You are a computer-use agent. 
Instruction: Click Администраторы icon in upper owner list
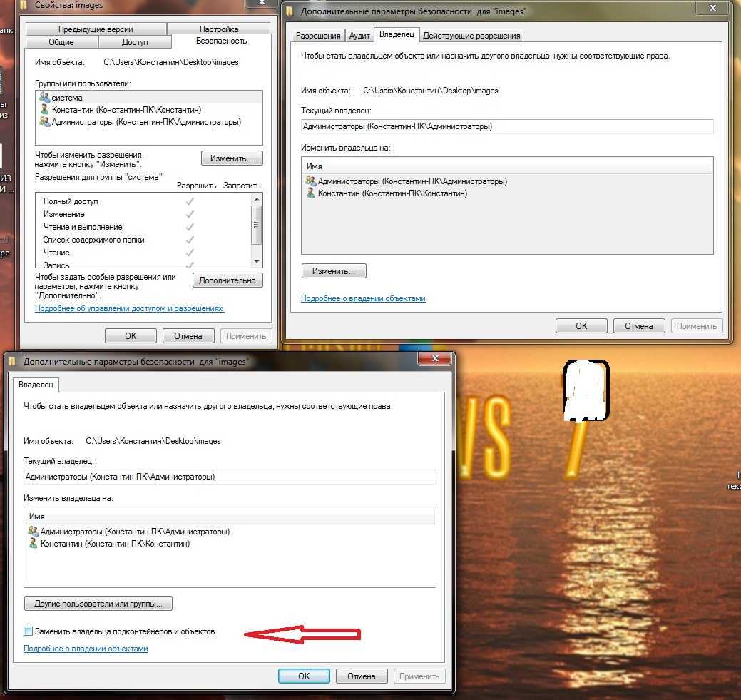(310, 181)
